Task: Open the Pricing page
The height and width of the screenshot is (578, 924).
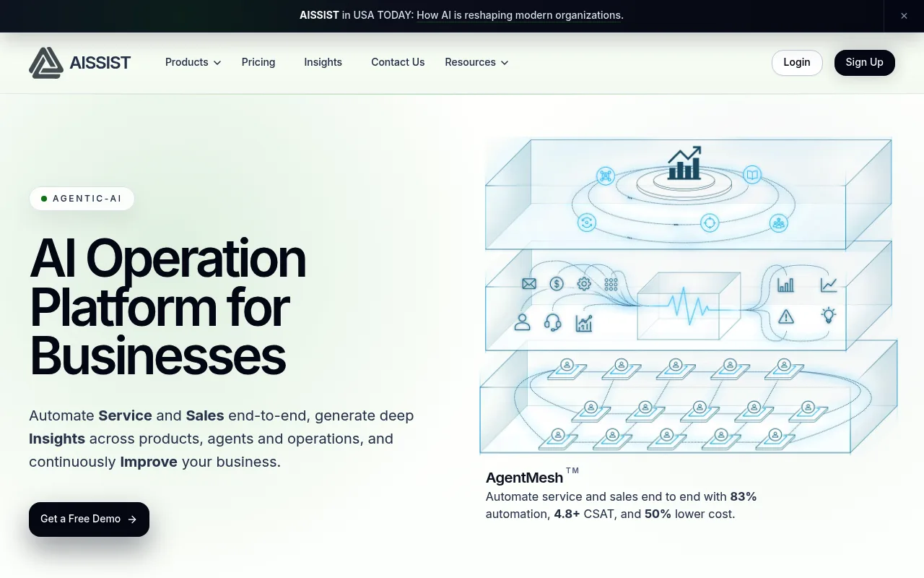Action: 258,62
